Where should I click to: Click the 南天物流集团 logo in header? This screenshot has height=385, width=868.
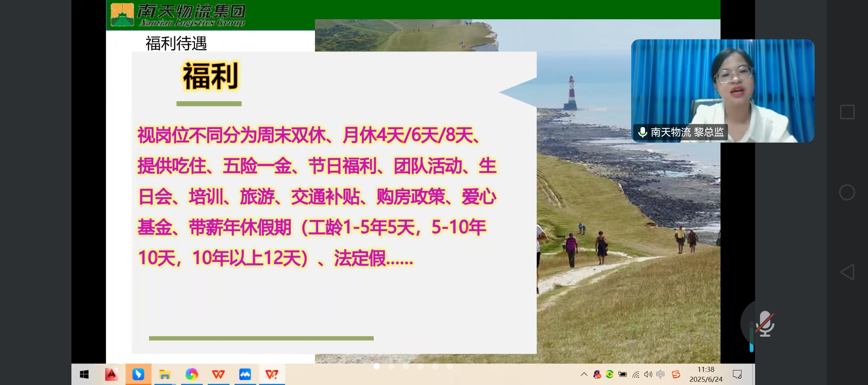[x=178, y=15]
